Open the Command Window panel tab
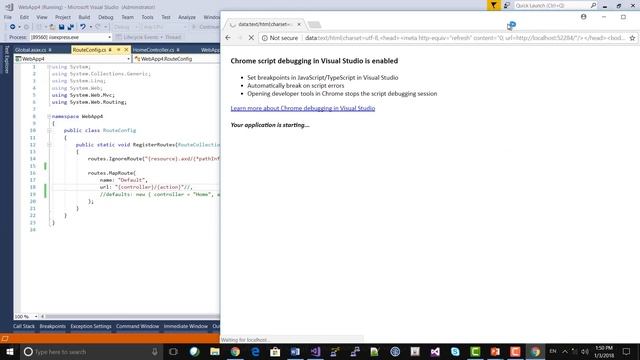Image resolution: width=640 pixels, height=360 pixels. pos(137,326)
